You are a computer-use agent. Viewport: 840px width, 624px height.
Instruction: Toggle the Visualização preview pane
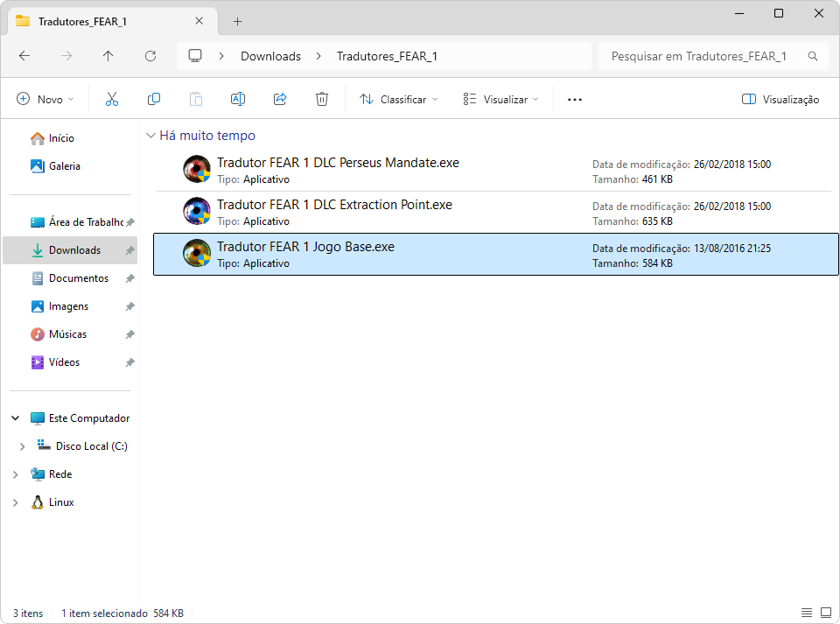point(780,100)
